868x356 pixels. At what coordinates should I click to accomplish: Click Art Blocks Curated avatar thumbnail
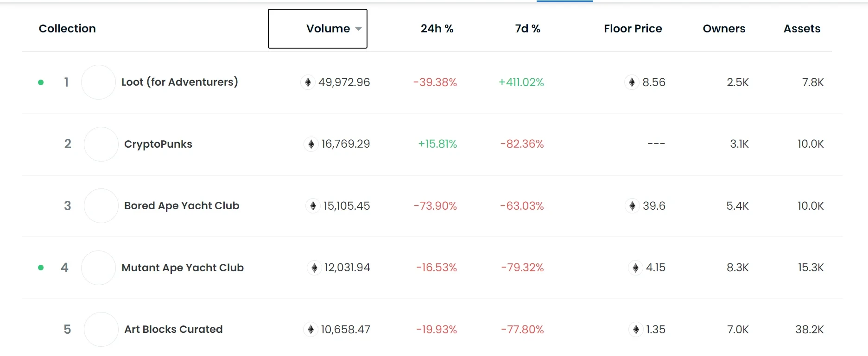(101, 330)
